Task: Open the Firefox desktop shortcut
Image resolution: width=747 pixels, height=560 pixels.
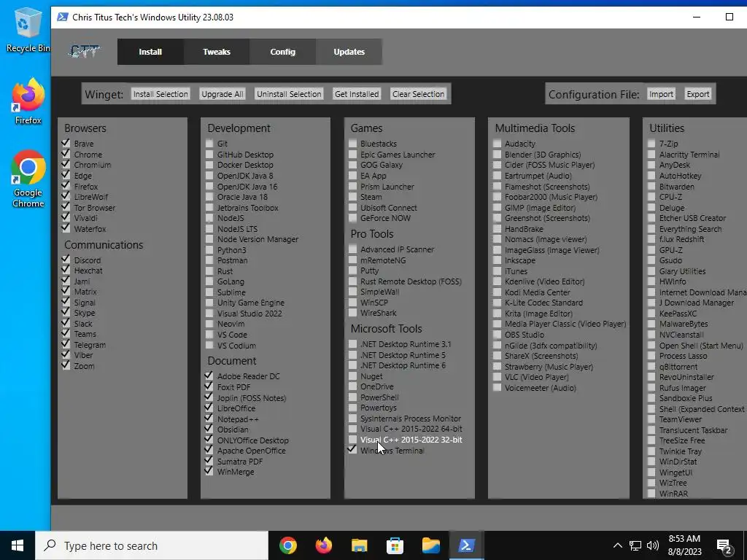Action: point(28,101)
